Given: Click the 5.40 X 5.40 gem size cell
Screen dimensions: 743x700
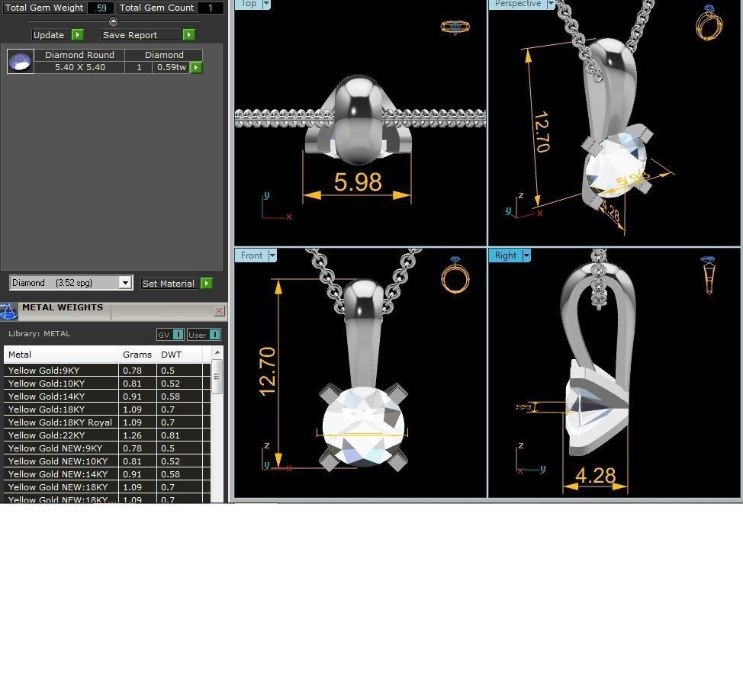Looking at the screenshot, I should click(x=79, y=67).
